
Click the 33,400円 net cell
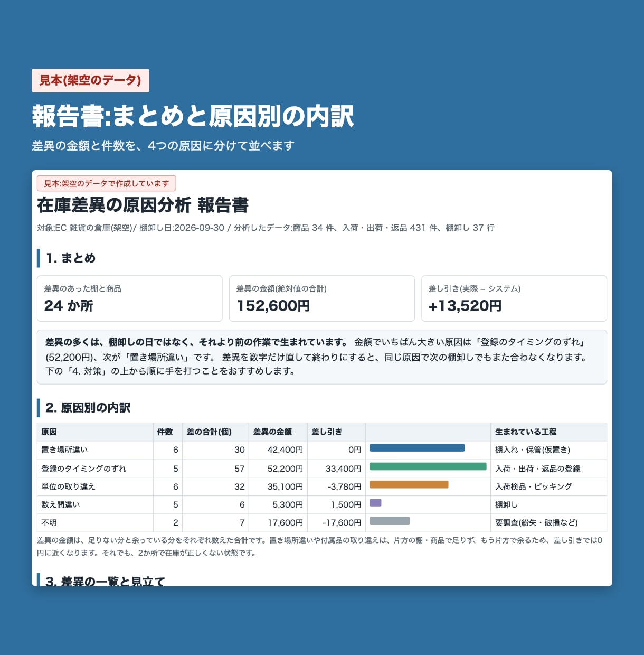pyautogui.click(x=336, y=469)
